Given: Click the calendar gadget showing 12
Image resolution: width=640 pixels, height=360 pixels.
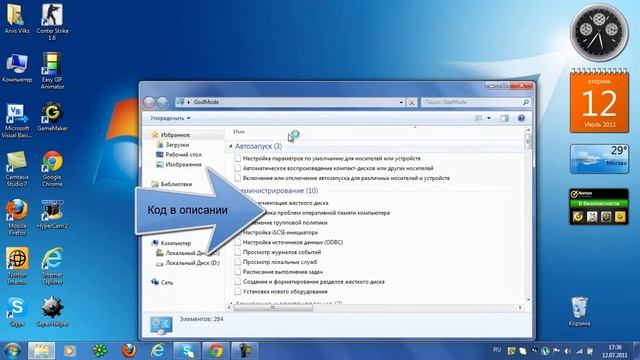Looking at the screenshot, I should (599, 101).
